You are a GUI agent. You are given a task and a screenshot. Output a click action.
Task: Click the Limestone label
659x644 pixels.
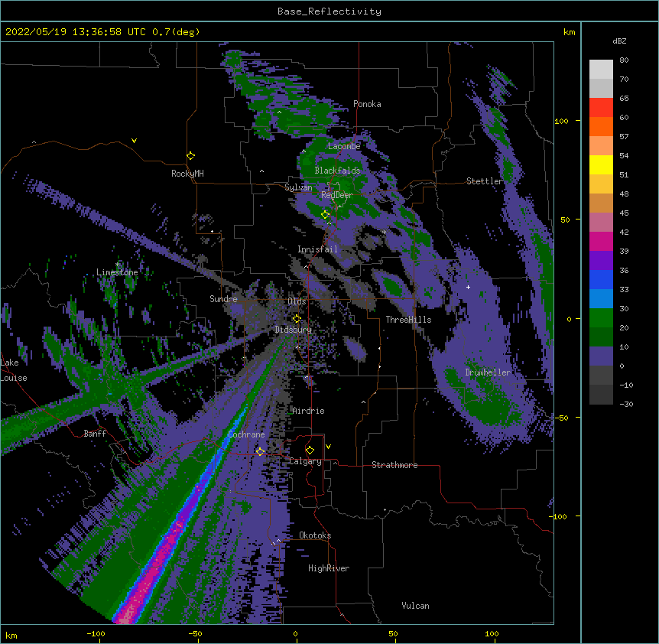click(x=117, y=272)
